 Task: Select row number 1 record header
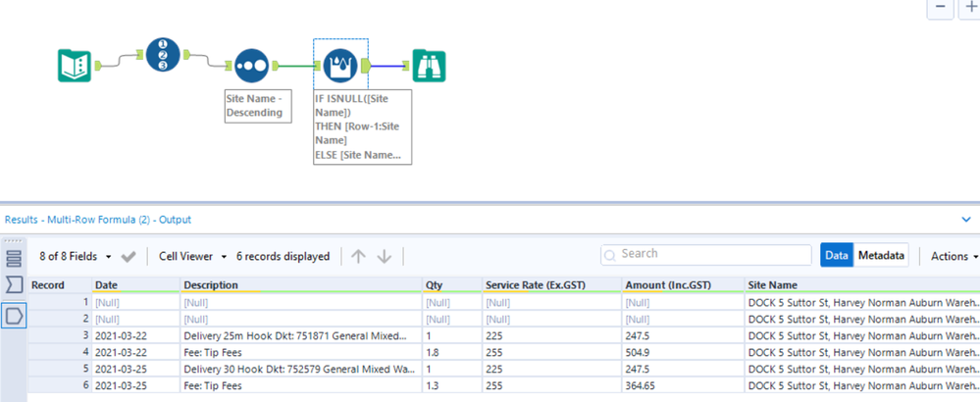[60, 302]
